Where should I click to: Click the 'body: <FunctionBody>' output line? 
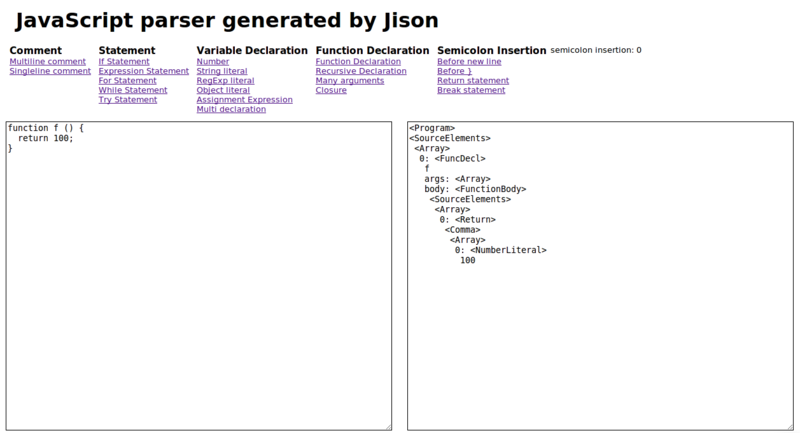[476, 189]
